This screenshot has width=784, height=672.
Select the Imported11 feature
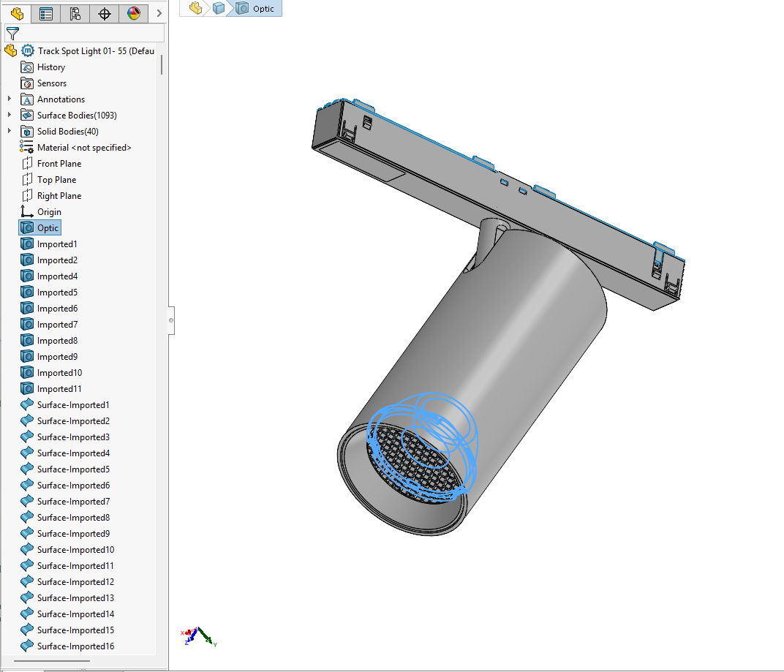pos(59,388)
